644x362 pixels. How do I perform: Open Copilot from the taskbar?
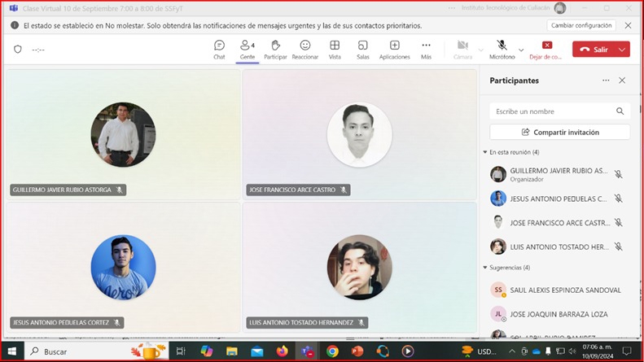[207, 351]
